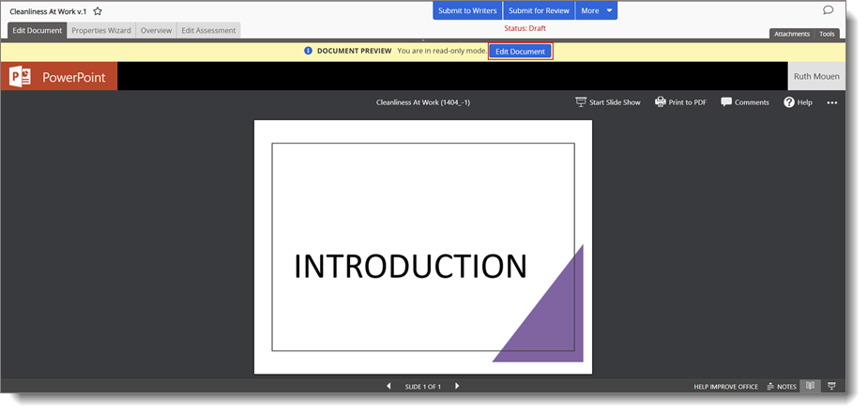Open Help from the question mark icon
868x415 pixels.
tap(798, 102)
